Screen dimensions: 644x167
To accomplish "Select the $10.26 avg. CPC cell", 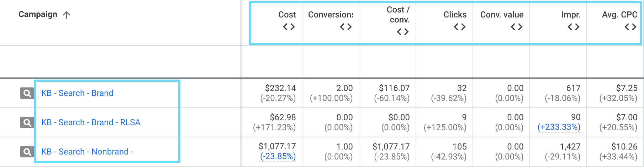I will coord(624,147).
